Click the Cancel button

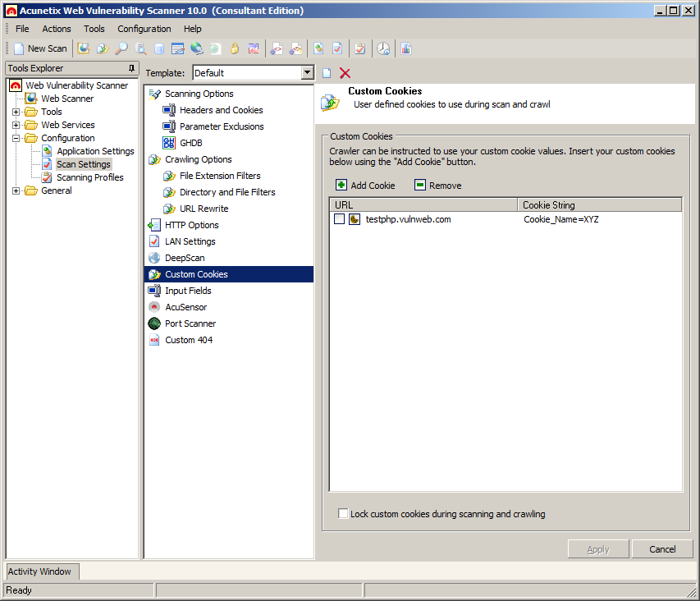tap(662, 549)
